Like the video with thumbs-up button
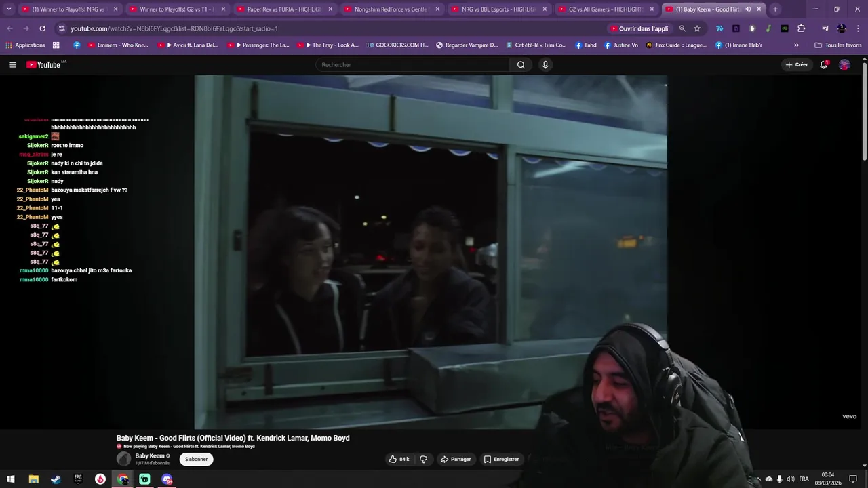Viewport: 868px width, 488px height. (399, 459)
